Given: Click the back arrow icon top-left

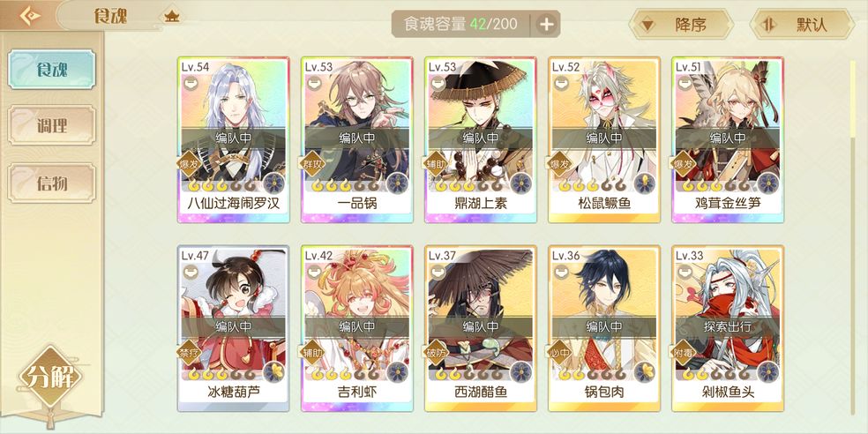Looking at the screenshot, I should click(31, 15).
